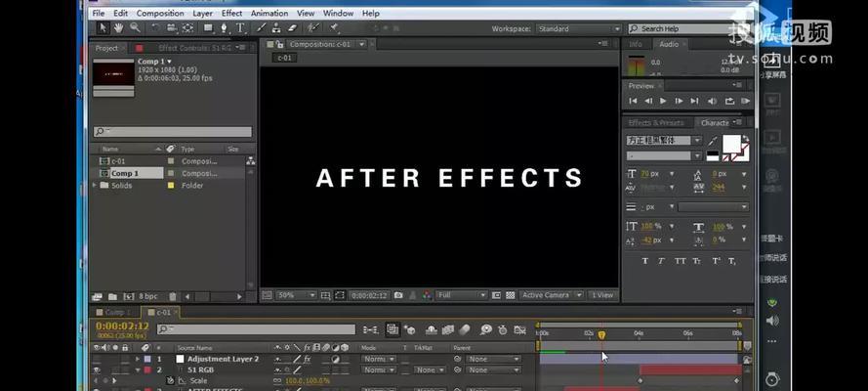Select the Eraser tool

pos(292,27)
